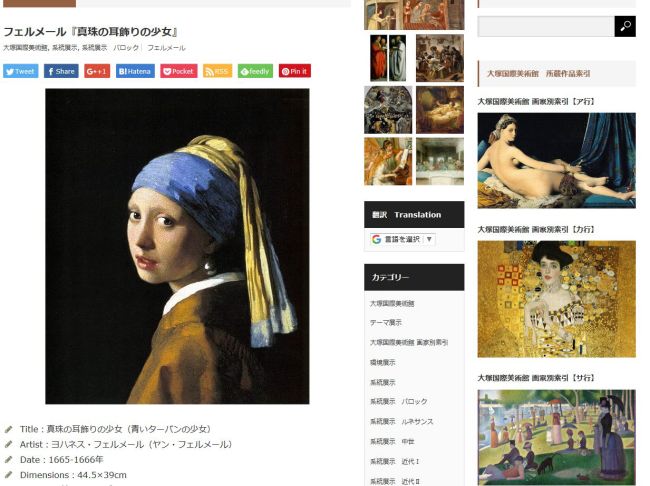Viewport: 650px width, 486px height.
Task: Open the フェルメール tag link
Action: tap(166, 48)
